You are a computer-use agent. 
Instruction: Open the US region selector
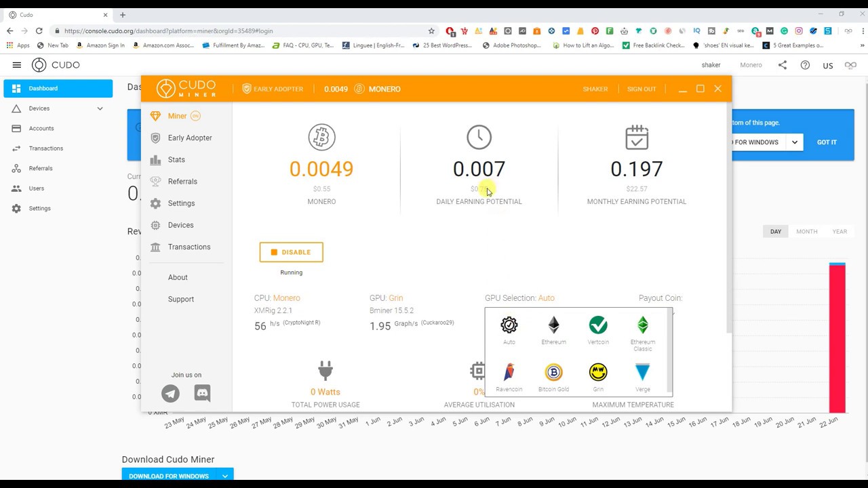pos(827,66)
